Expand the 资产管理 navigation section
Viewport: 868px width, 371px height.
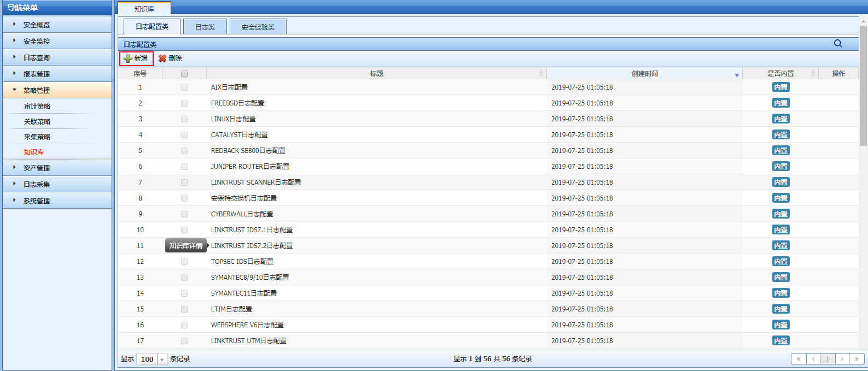click(37, 168)
